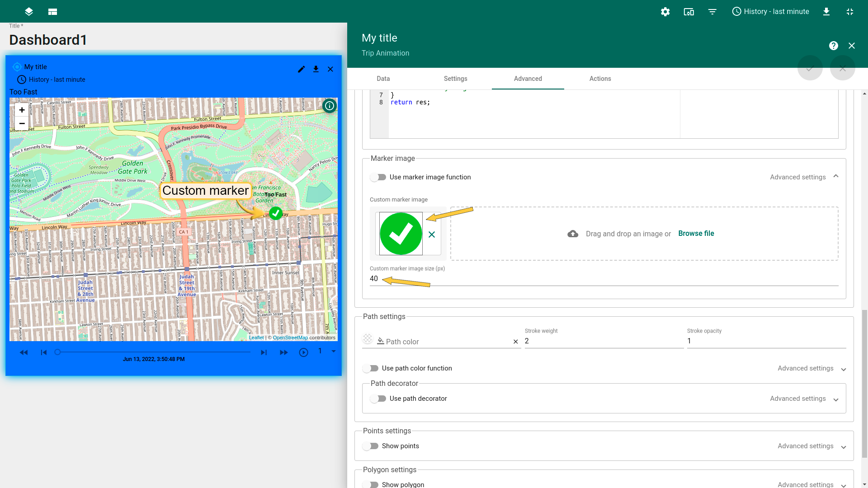Exit fullscreen mode icon
Image resolution: width=868 pixels, height=488 pixels.
pyautogui.click(x=850, y=12)
